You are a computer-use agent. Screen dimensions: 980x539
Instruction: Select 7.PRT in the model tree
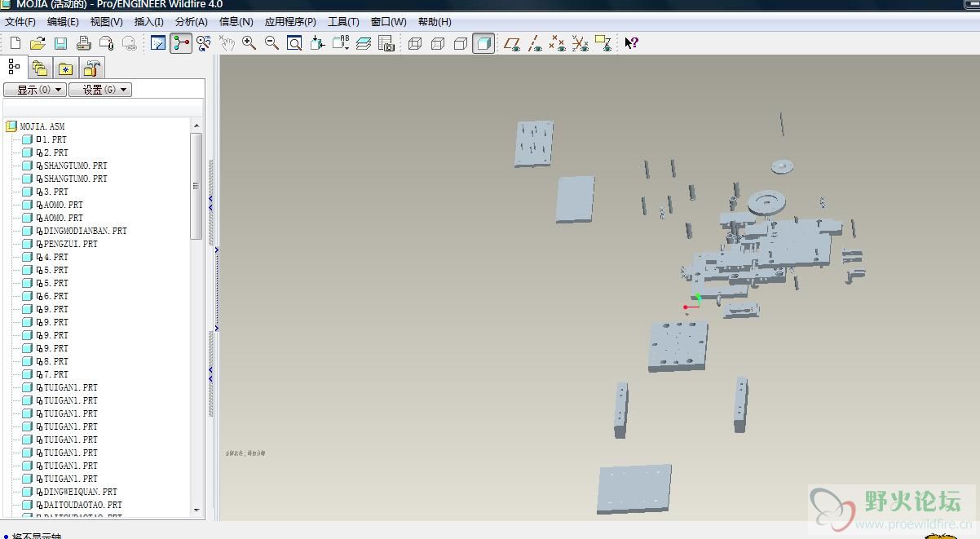coord(56,374)
